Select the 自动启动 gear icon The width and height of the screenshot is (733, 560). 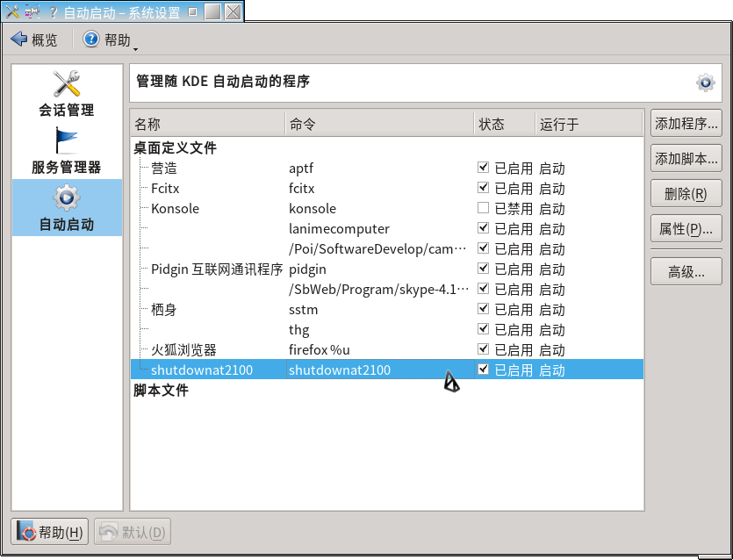coord(67,197)
